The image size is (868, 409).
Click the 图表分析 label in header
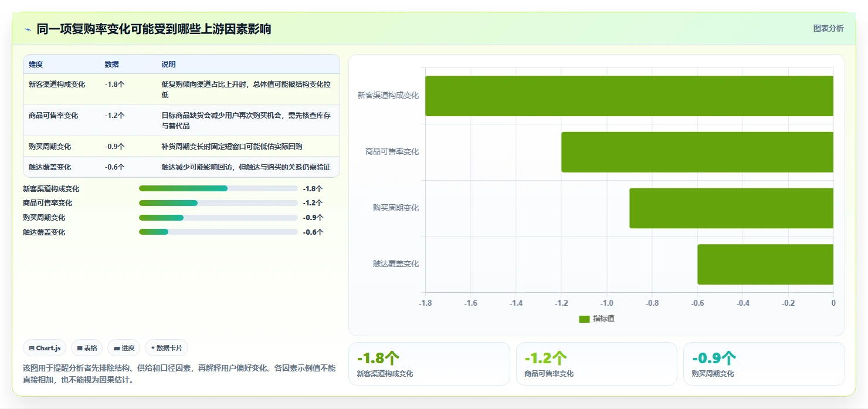[828, 28]
